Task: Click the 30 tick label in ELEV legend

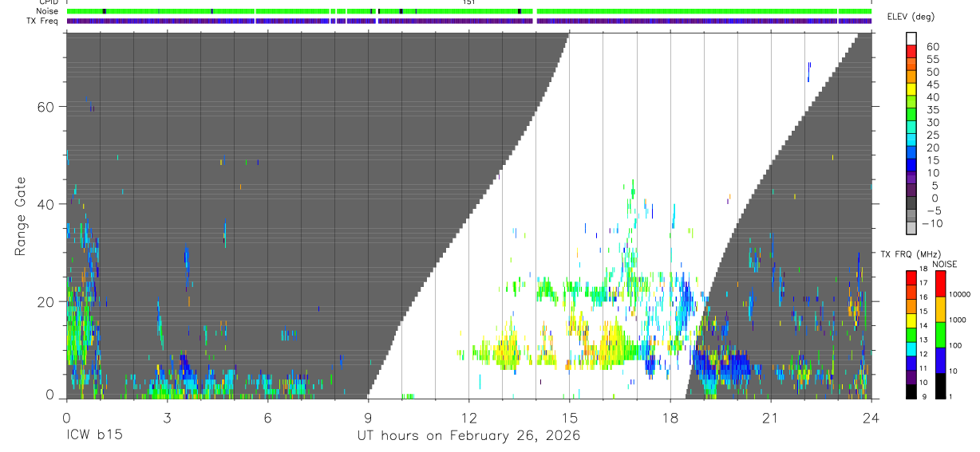Action: coord(933,122)
